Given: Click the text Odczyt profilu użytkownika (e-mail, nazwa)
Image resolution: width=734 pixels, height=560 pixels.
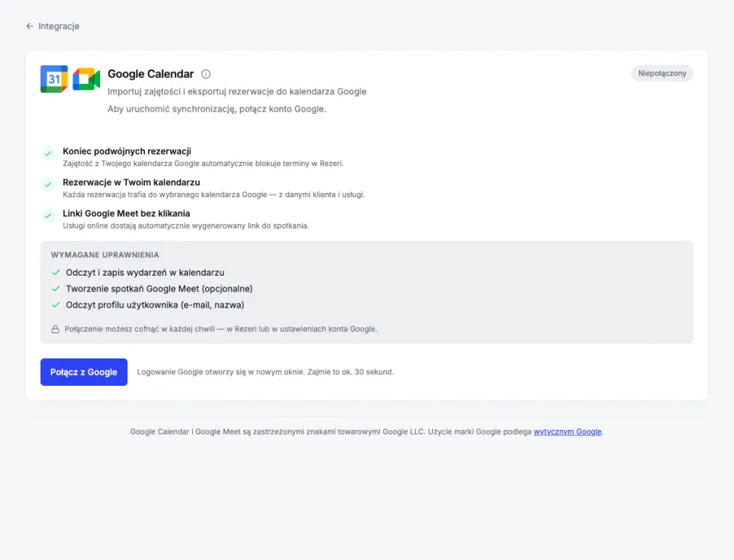Looking at the screenshot, I should pyautogui.click(x=155, y=305).
